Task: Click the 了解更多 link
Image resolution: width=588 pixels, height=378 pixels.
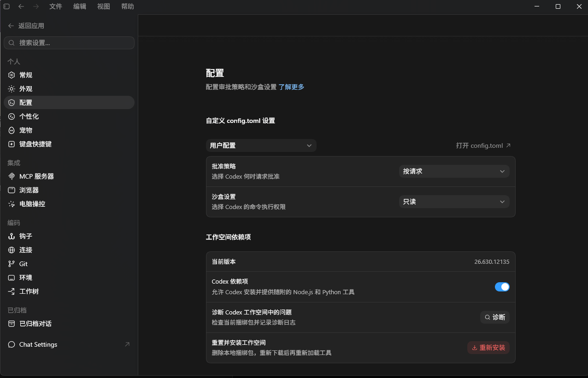Action: 291,87
